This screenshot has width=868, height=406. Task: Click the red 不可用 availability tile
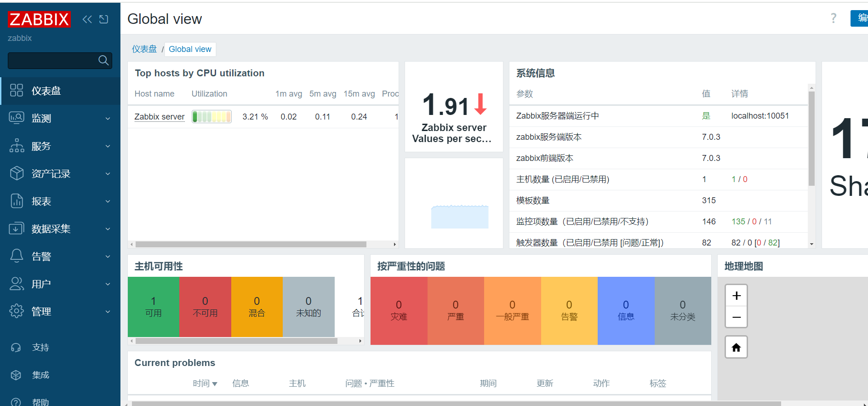(205, 307)
